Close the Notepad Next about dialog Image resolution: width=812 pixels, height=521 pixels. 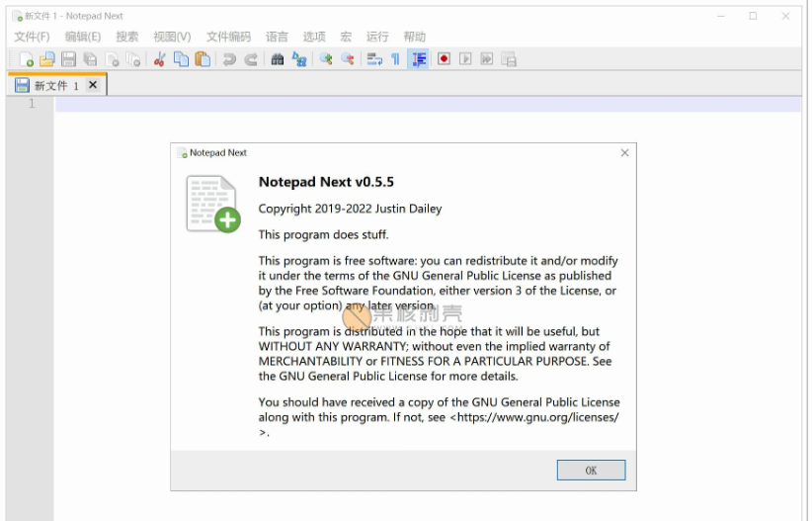(x=624, y=152)
